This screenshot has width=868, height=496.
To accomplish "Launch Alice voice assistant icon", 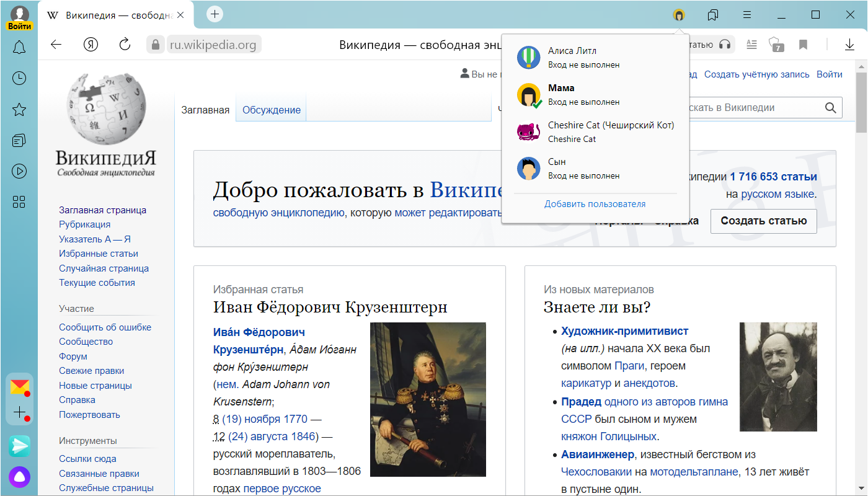I will (x=19, y=477).
